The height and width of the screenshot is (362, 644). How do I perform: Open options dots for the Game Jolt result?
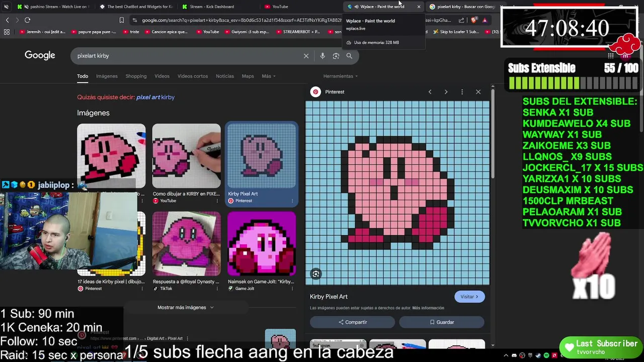[292, 289]
